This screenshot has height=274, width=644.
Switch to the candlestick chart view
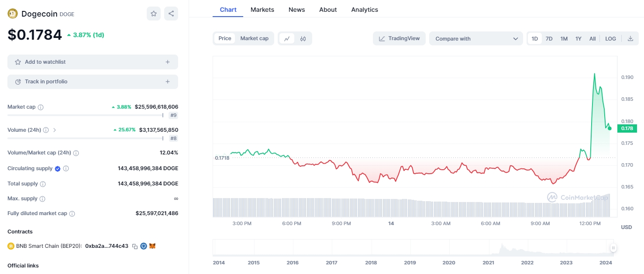[x=303, y=38]
